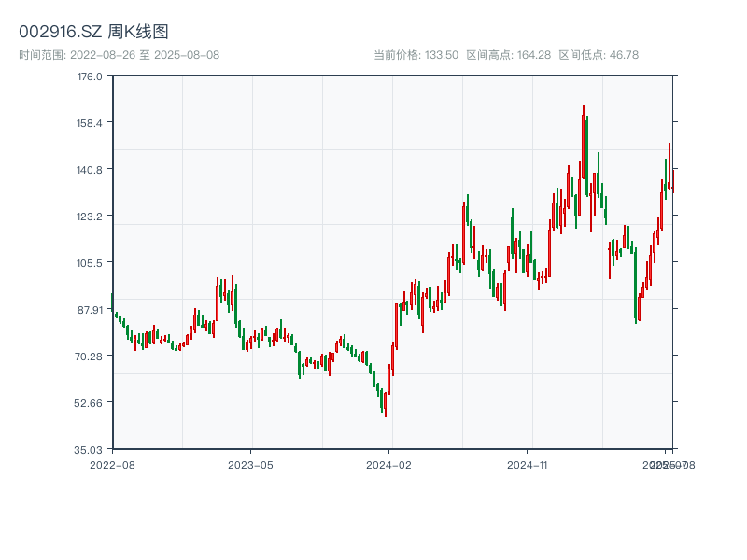Click the tallest red candlestick at the 164 peak

pos(583,143)
